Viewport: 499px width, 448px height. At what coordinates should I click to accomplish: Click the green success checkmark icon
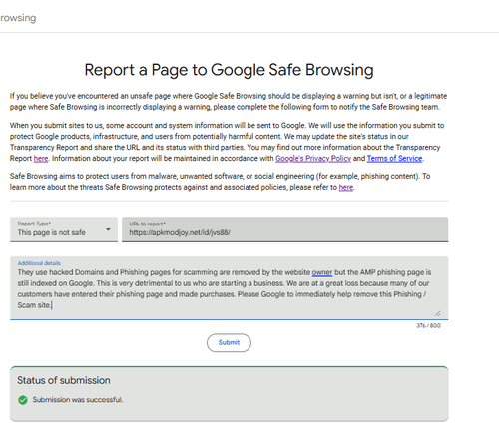tap(23, 400)
